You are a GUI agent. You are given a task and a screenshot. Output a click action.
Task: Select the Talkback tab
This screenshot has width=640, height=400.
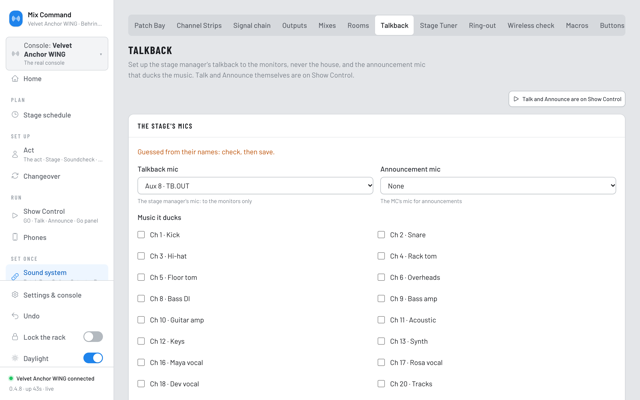point(394,25)
